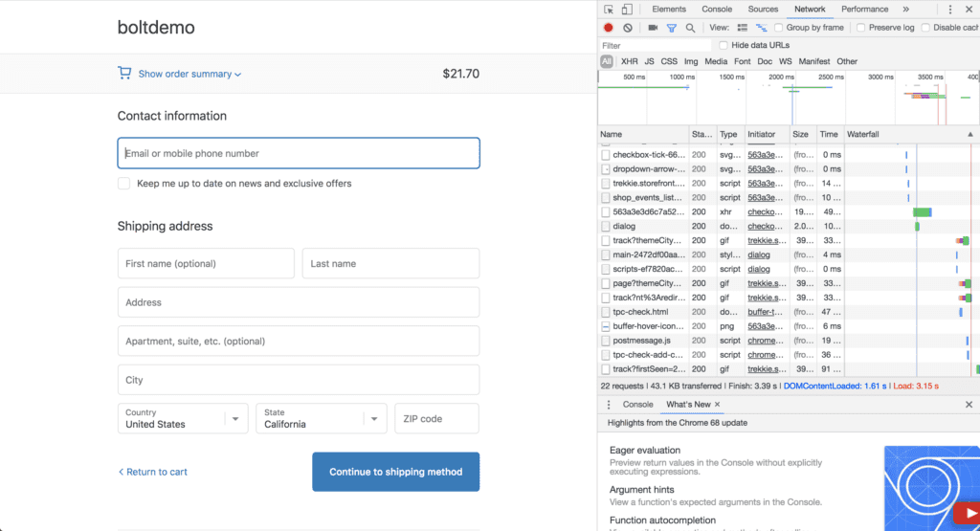
Task: Toggle the device toolbar icon
Action: 627,10
